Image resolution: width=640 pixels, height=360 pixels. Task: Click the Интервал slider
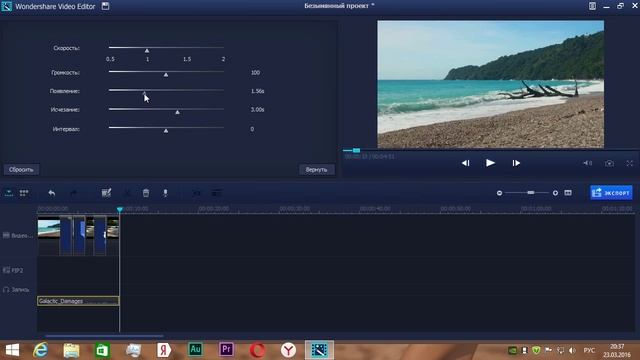point(166,129)
